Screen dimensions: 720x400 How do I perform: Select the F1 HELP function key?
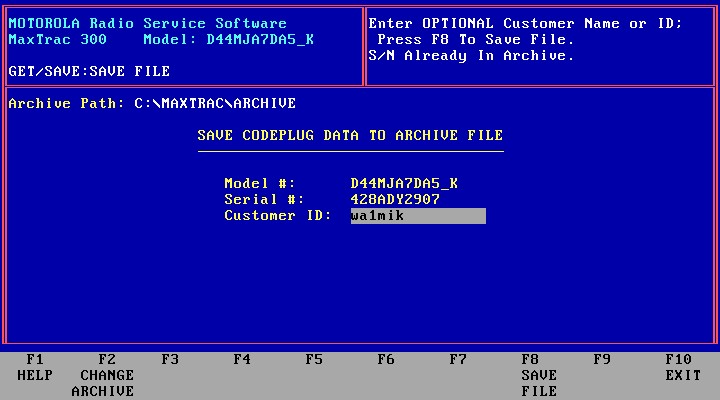35,367
